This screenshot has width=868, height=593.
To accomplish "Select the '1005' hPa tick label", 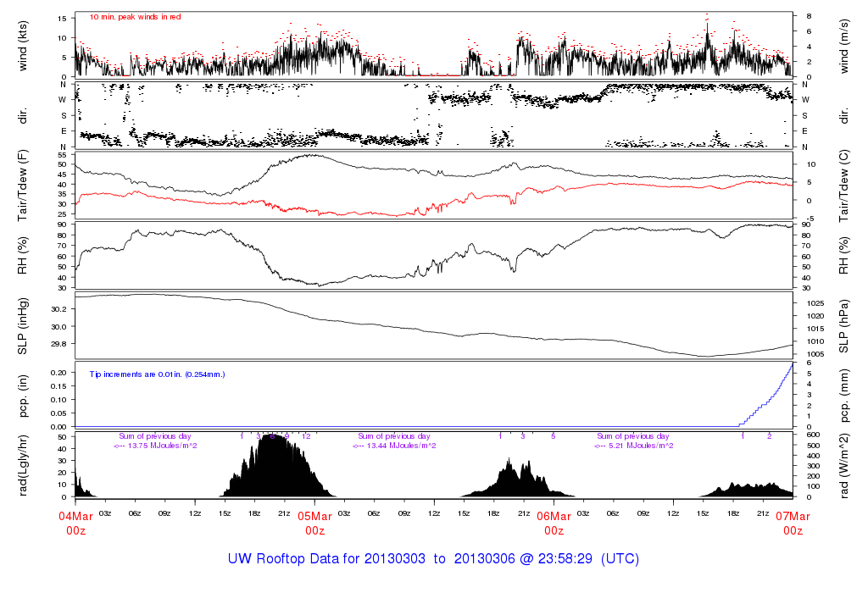I will [x=815, y=355].
